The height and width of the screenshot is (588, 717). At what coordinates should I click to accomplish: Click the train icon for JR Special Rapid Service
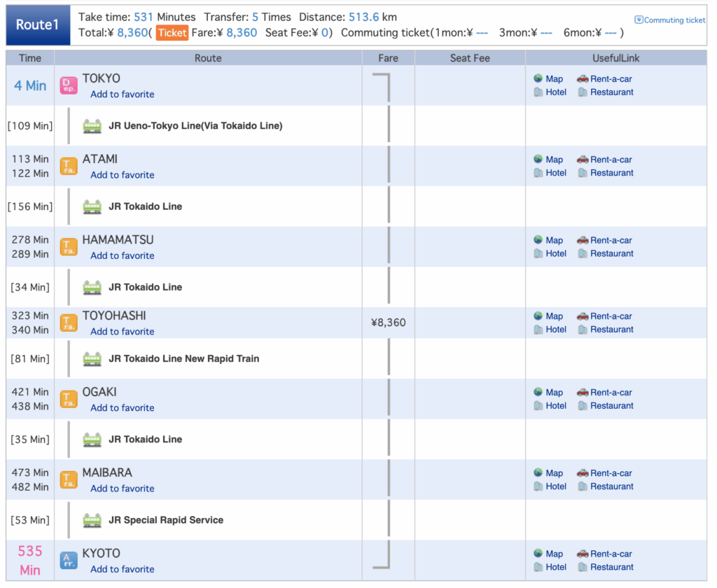[92, 521]
